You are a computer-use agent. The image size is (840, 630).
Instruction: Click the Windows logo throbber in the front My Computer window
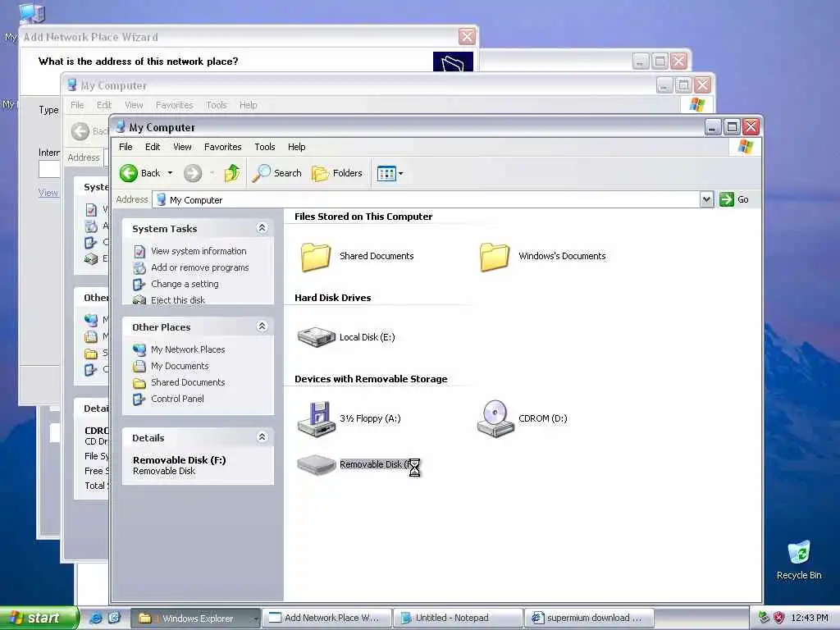tap(745, 146)
